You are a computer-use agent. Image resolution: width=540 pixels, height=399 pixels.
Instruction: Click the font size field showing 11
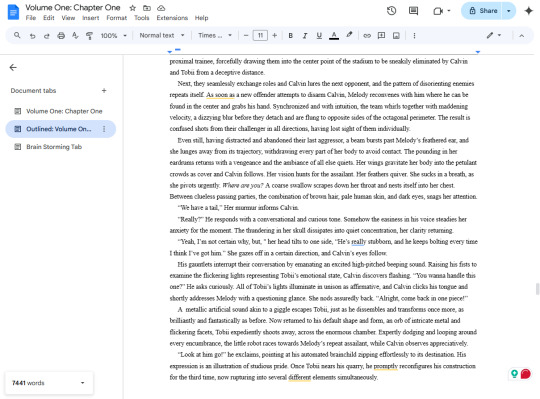coord(260,35)
